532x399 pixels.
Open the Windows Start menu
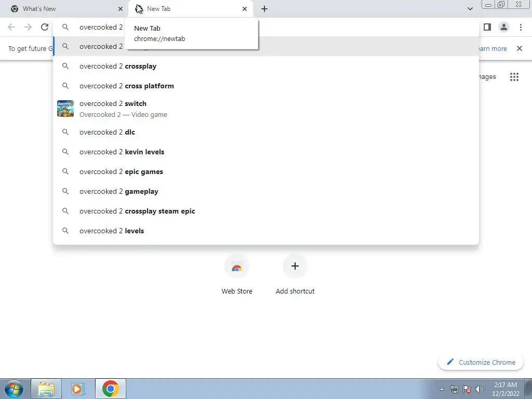click(14, 389)
